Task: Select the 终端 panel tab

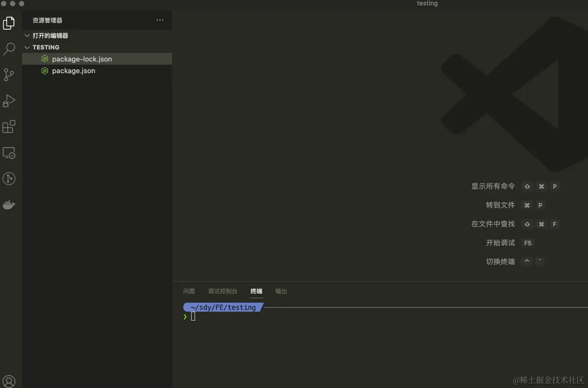Action: [256, 291]
